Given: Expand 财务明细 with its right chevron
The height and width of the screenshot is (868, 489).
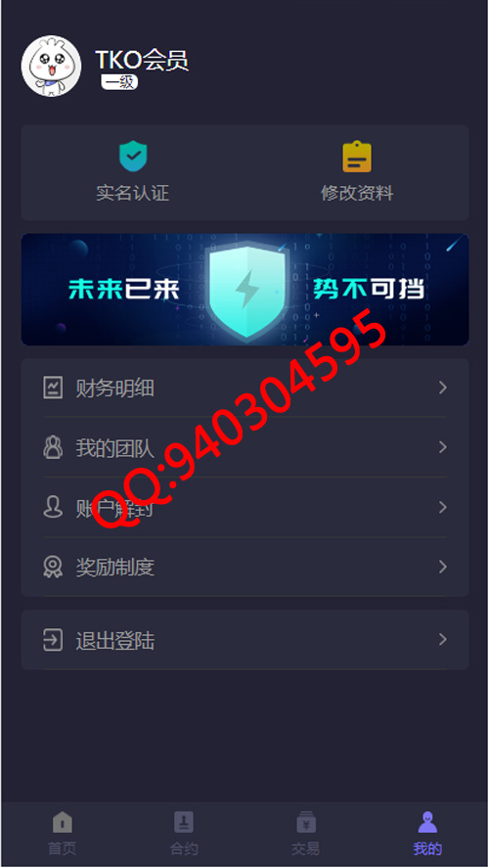Looking at the screenshot, I should pyautogui.click(x=442, y=388).
